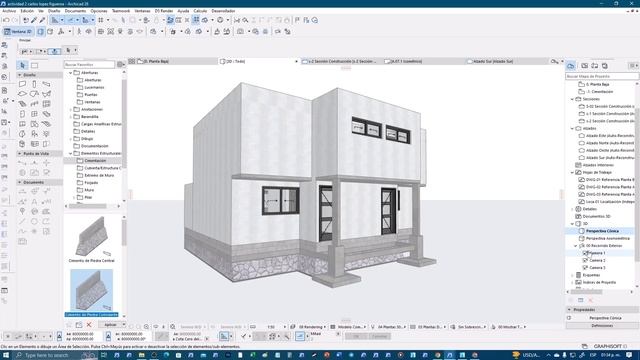
Task: Collapse the Diseño section of the toolbox
Action: click(20, 75)
